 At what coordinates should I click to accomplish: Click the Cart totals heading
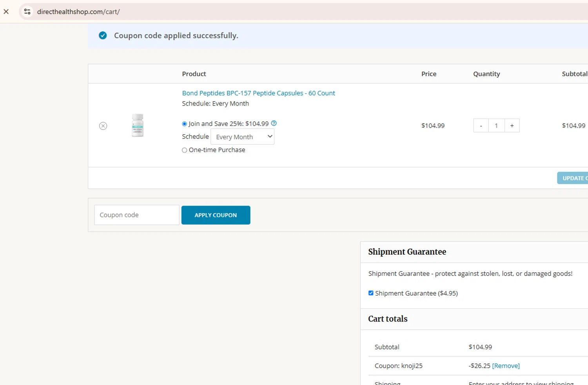(x=388, y=319)
